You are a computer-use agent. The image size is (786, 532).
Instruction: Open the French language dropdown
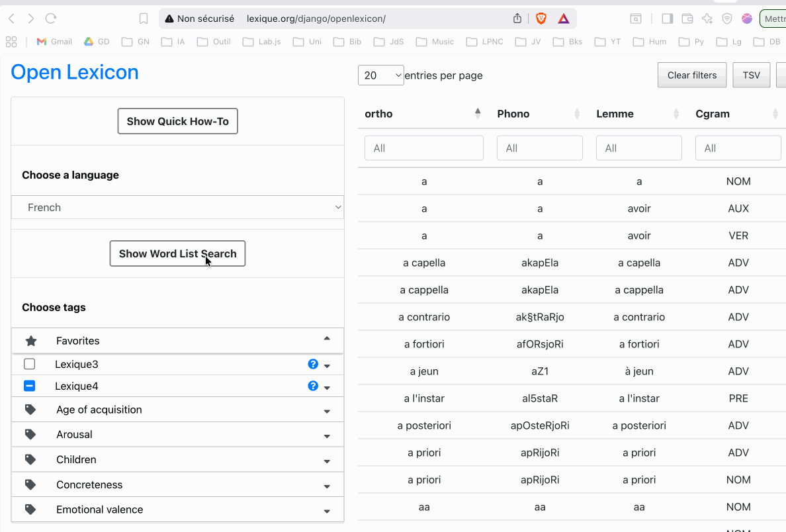(177, 207)
